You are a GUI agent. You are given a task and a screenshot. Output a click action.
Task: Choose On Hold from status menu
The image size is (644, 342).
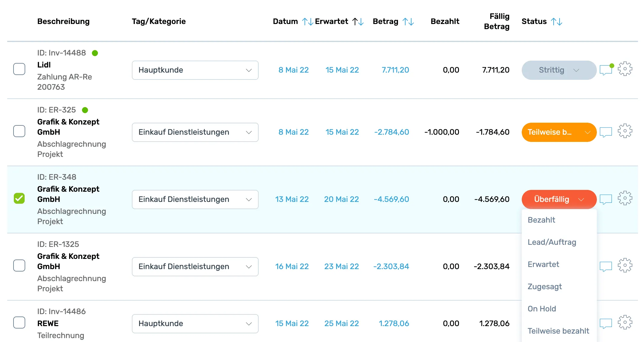point(542,309)
